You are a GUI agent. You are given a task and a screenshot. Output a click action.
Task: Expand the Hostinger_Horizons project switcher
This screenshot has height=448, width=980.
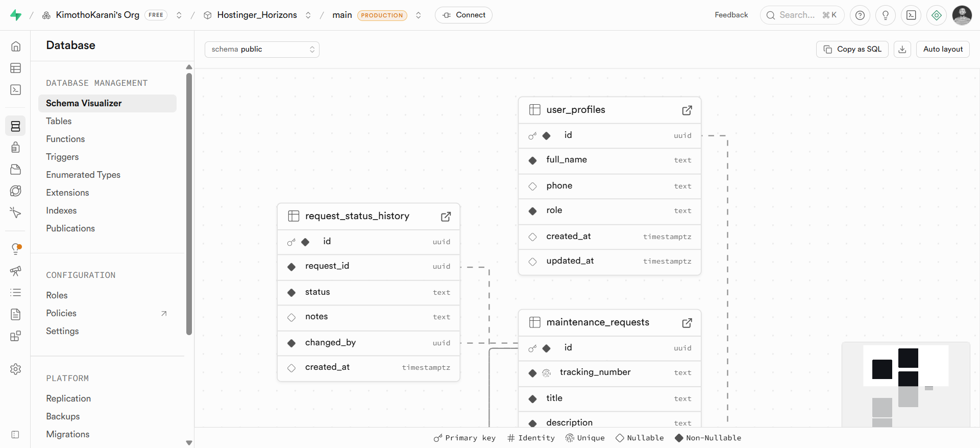pyautogui.click(x=308, y=15)
